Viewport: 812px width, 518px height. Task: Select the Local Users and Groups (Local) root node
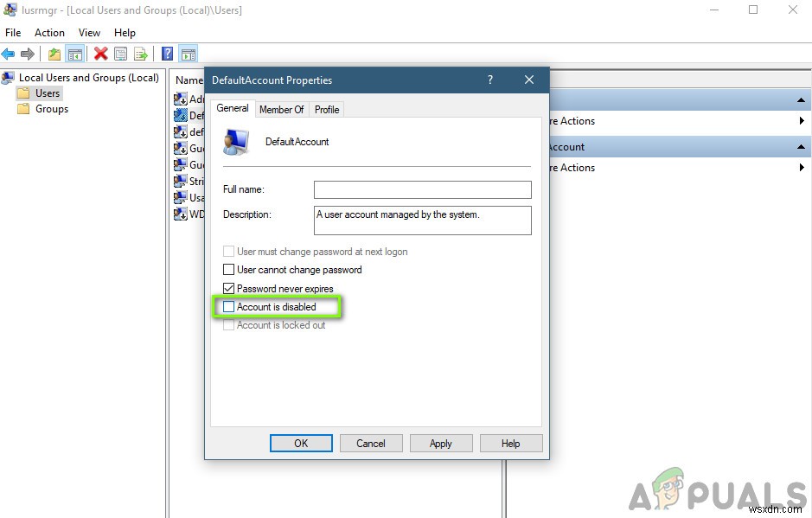tap(88, 78)
